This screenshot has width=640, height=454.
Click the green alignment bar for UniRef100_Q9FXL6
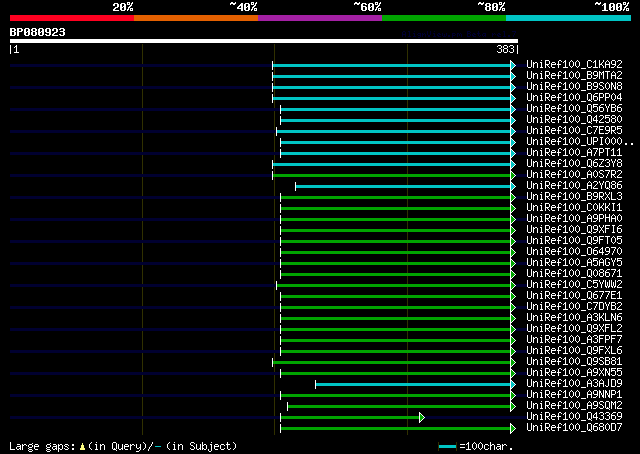click(396, 352)
